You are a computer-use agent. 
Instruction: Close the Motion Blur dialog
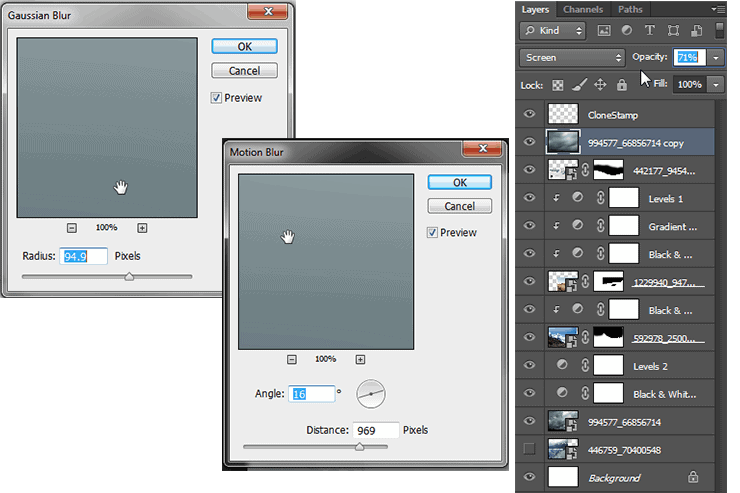click(x=482, y=148)
